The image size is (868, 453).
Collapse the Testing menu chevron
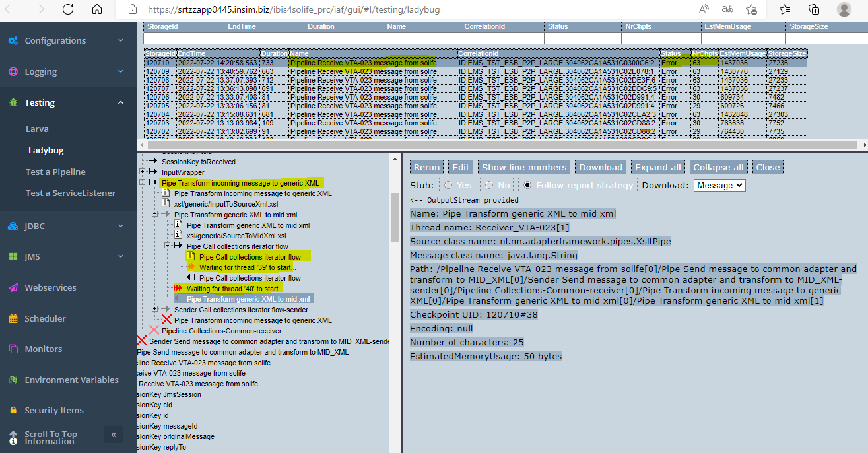pyautogui.click(x=121, y=102)
